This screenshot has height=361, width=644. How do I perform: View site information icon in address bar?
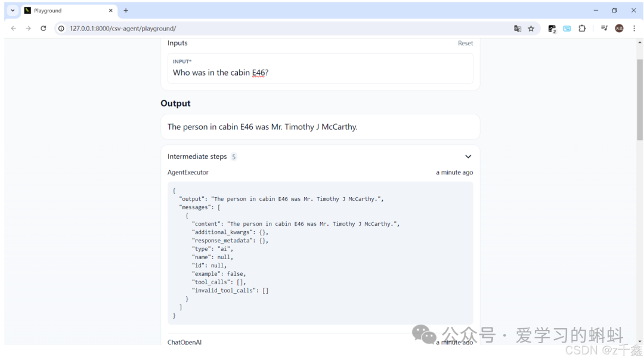(x=61, y=29)
